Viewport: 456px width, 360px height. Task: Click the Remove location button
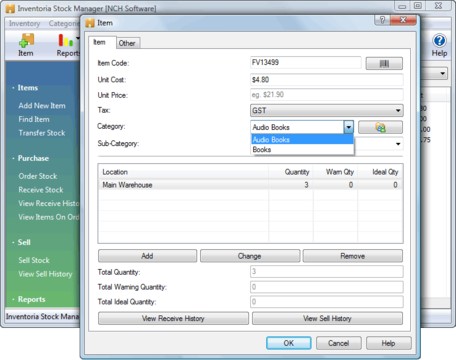(x=352, y=256)
